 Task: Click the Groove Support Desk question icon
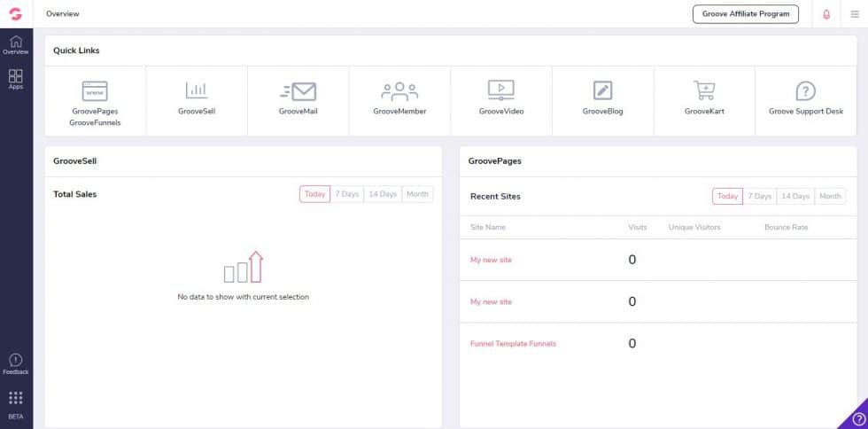[806, 91]
